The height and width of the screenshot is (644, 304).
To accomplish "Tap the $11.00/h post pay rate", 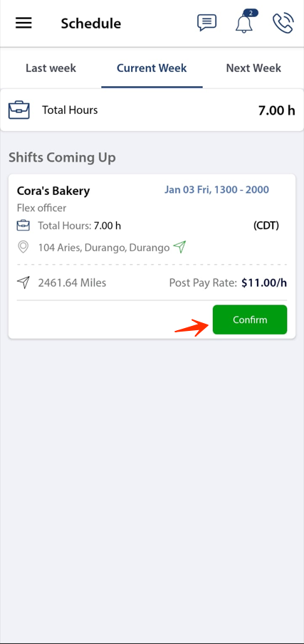I will 264,283.
